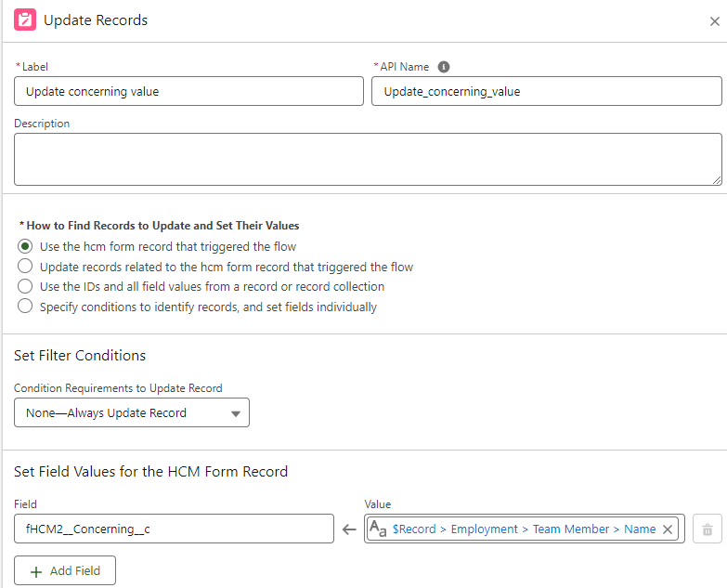Click the $Record > Employment value pill
Viewport: 727px width, 588px height.
click(524, 529)
